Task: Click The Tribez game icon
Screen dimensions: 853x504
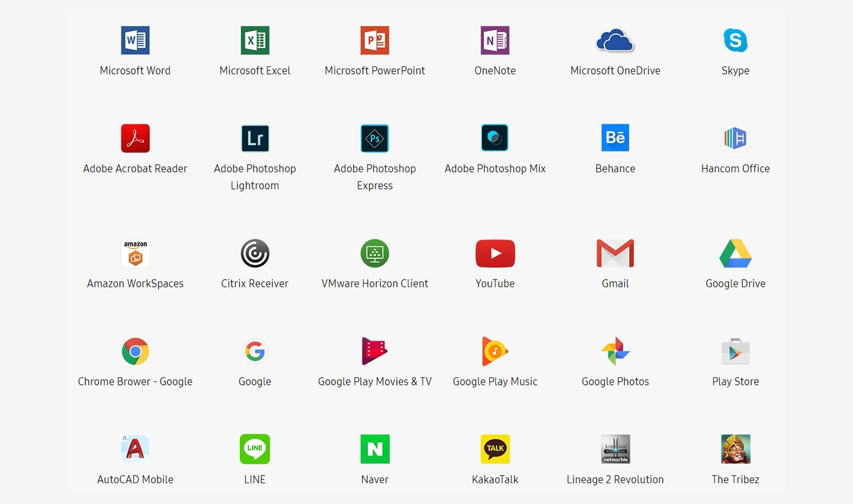Action: tap(736, 449)
